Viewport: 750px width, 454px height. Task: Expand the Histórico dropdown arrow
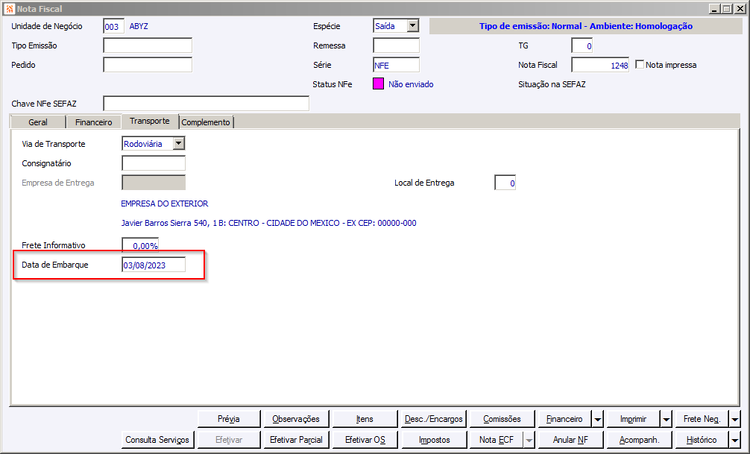tap(735, 440)
